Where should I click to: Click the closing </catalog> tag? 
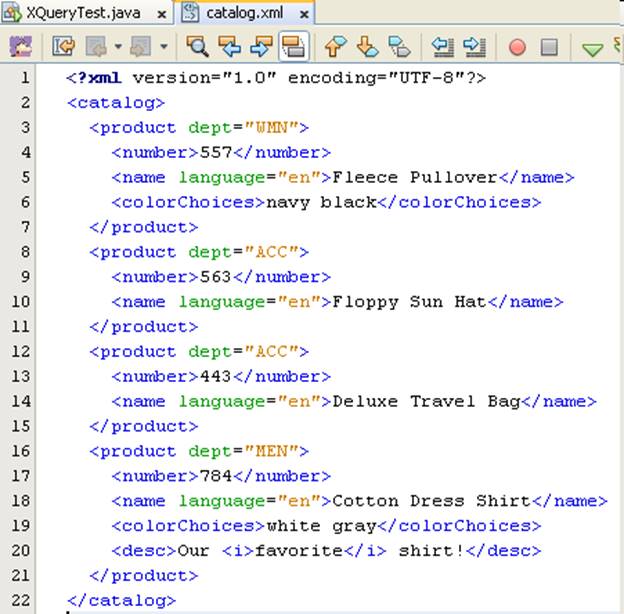coord(121,600)
